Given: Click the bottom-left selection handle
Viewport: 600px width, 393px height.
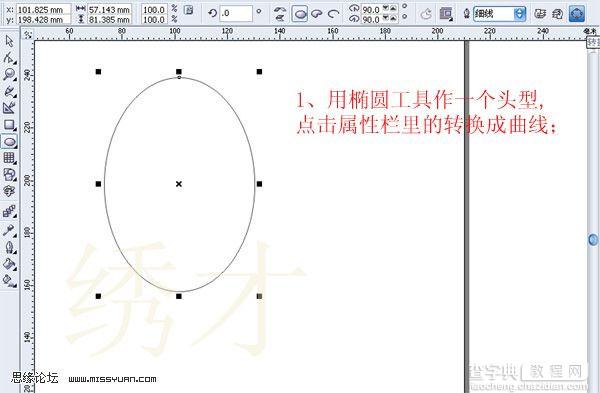Looking at the screenshot, I should [x=98, y=296].
